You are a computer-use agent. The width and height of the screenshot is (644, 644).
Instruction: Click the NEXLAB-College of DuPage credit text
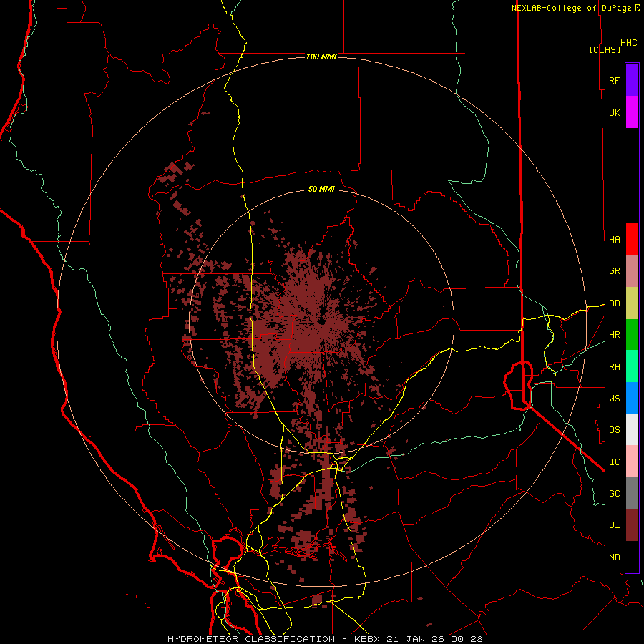572,8
